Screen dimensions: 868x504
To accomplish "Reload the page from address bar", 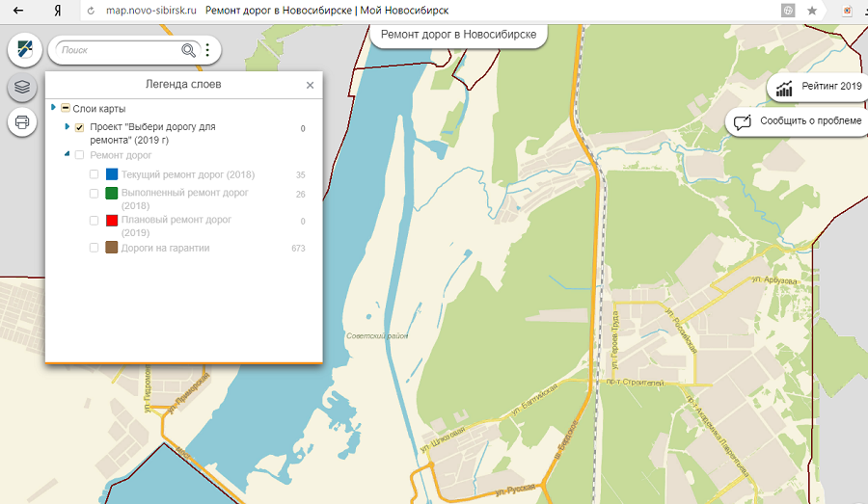I will point(90,10).
